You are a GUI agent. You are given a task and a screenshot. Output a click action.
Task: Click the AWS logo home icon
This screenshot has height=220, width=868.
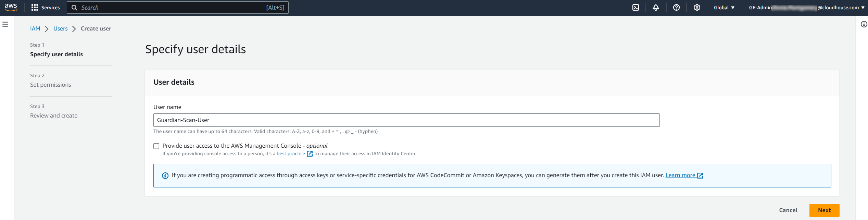(11, 8)
